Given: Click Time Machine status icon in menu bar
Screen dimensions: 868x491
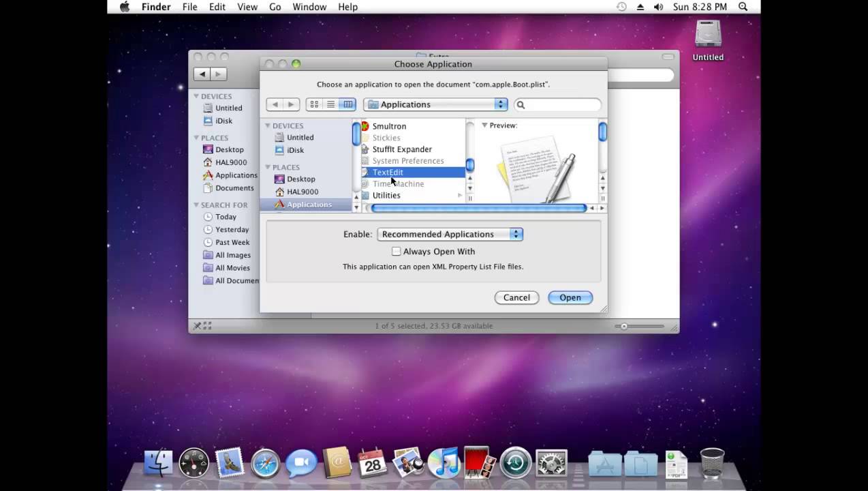Looking at the screenshot, I should [621, 7].
